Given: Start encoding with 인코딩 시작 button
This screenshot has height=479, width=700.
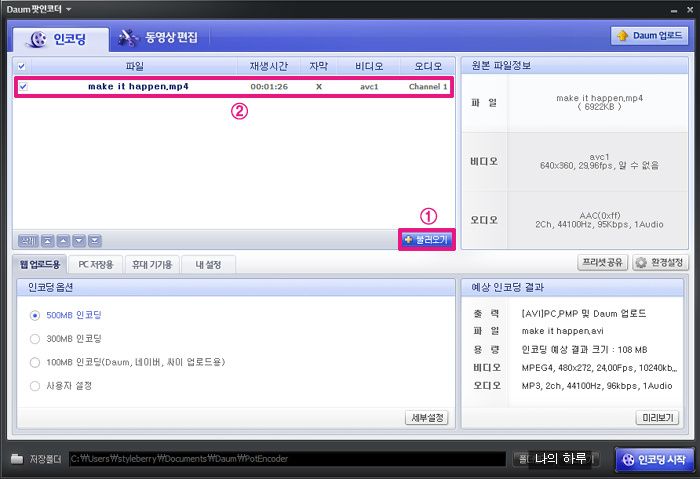Looking at the screenshot, I should [x=654, y=459].
